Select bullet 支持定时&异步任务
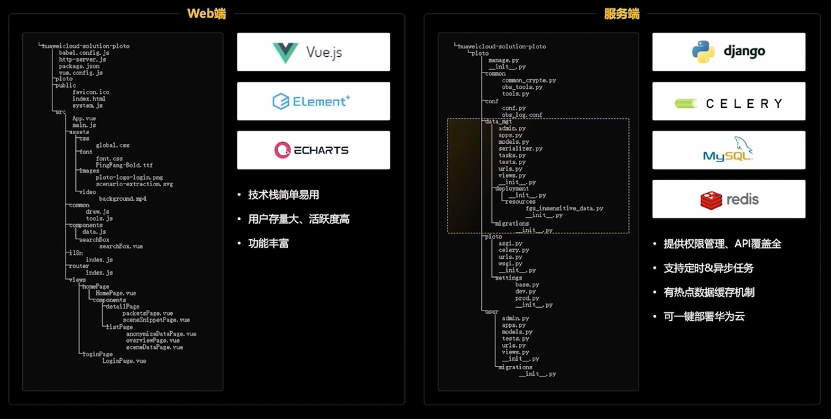 tap(708, 268)
